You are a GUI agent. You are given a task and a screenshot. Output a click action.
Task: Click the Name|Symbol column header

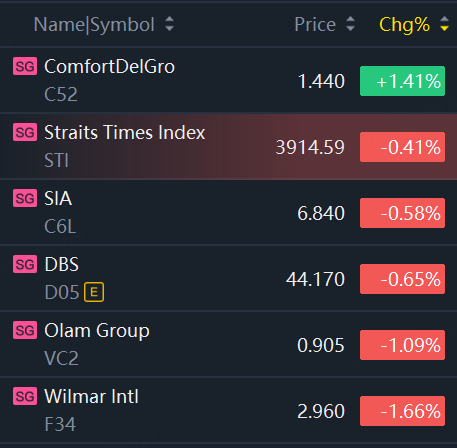pyautogui.click(x=94, y=25)
